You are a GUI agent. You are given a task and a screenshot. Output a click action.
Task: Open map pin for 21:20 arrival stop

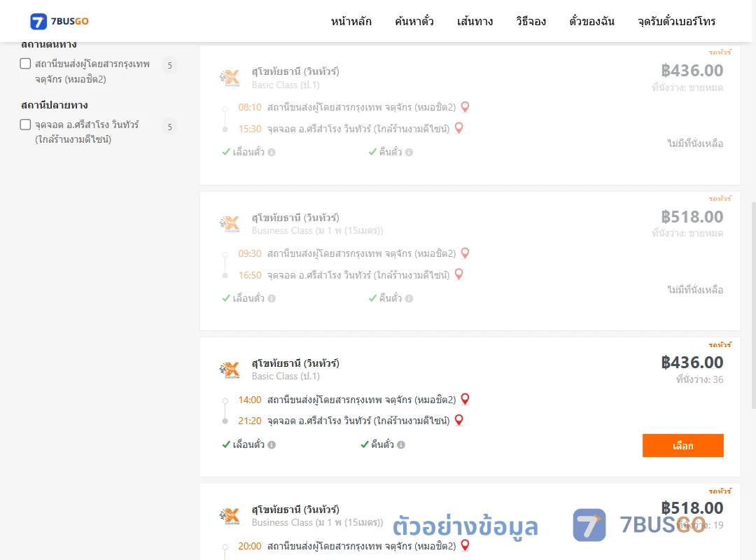[459, 421]
